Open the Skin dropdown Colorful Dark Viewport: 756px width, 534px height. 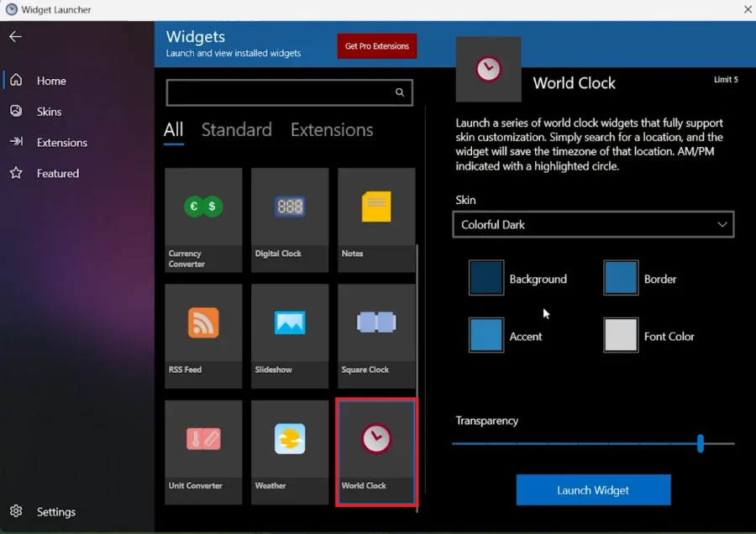click(593, 224)
